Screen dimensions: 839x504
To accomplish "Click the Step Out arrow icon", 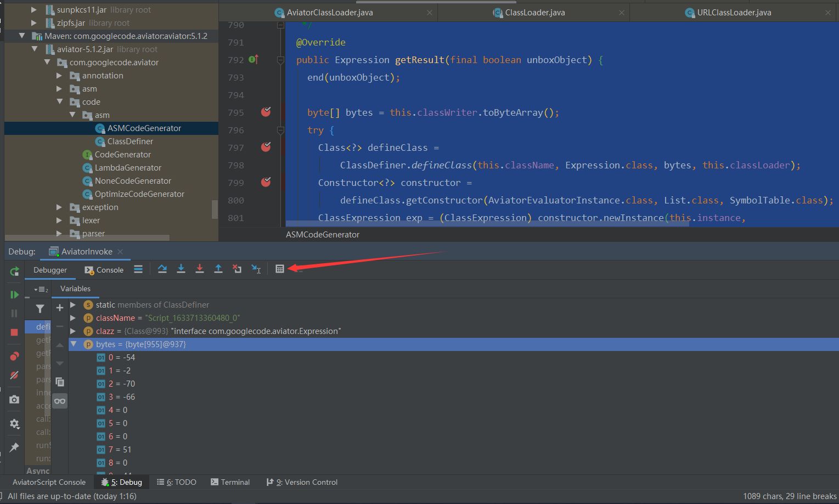I will 218,269.
